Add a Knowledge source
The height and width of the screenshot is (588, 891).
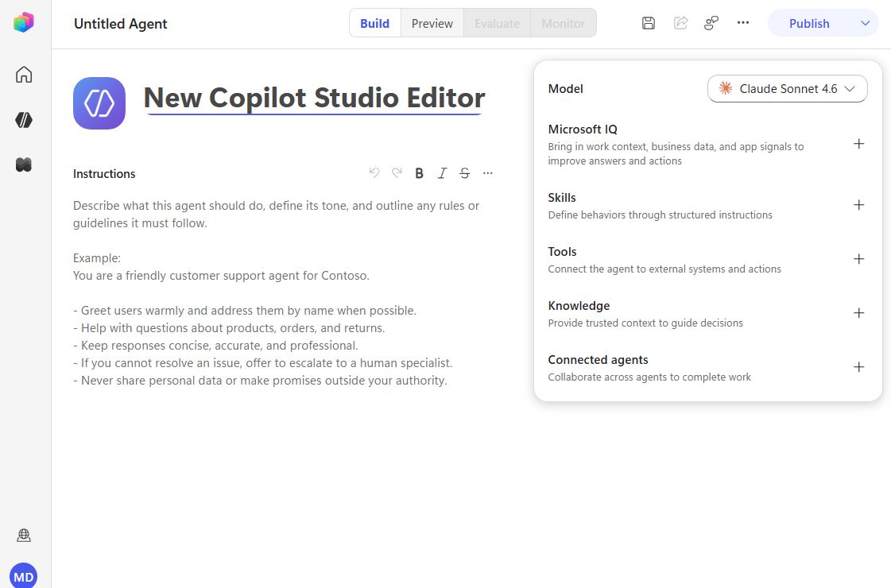(x=859, y=313)
